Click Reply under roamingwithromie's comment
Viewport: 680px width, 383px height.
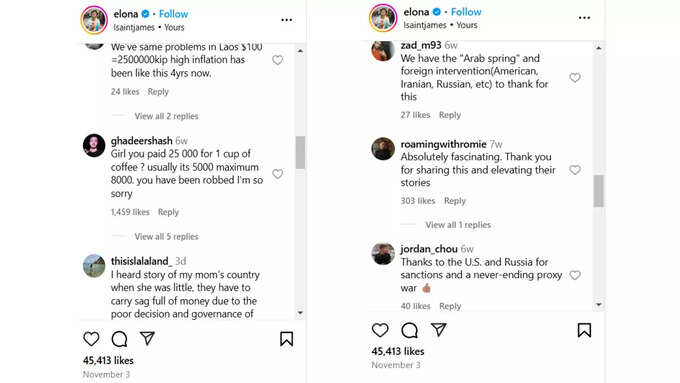[454, 200]
